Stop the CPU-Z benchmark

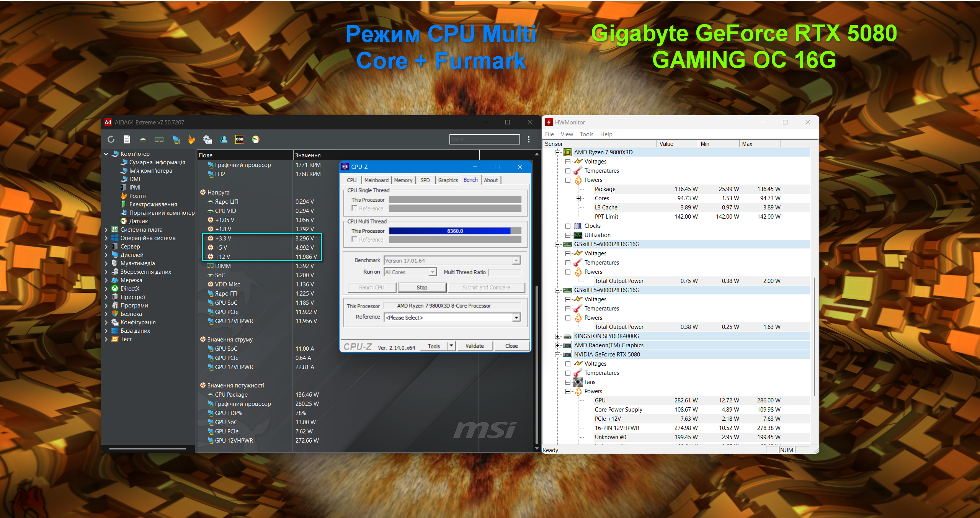422,288
